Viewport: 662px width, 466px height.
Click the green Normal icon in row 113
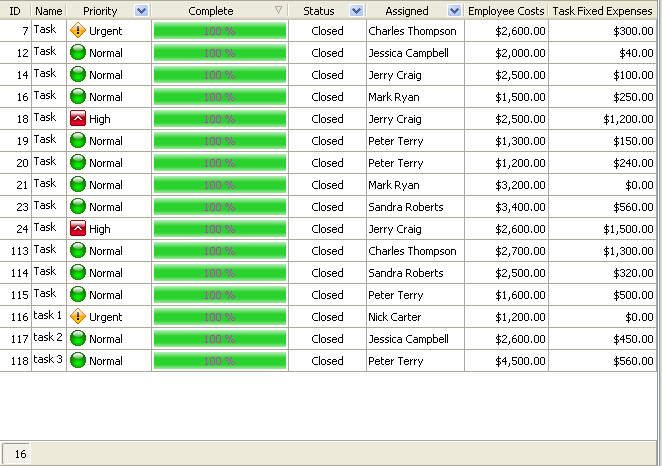click(78, 251)
